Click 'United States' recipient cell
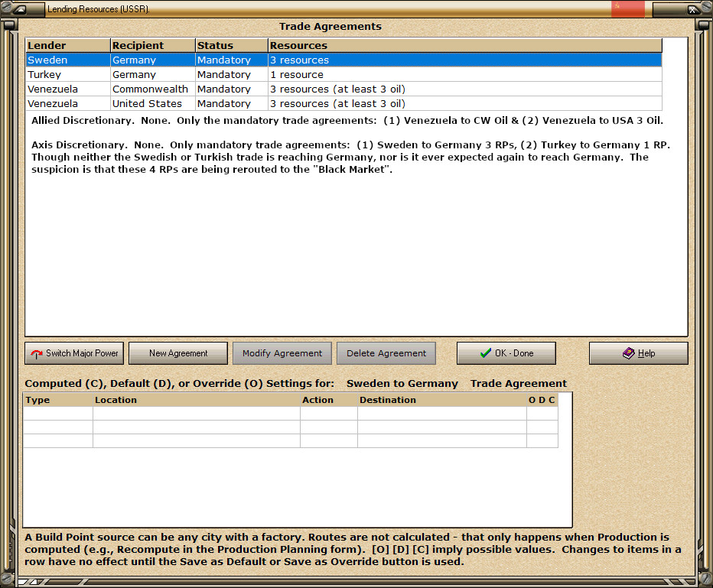Image resolution: width=713 pixels, height=588 pixels. click(x=153, y=103)
